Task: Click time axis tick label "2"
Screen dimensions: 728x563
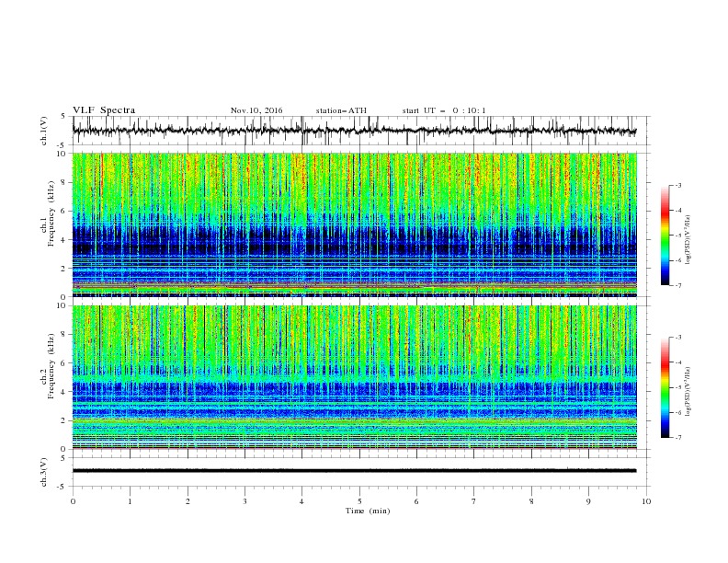Action: pyautogui.click(x=188, y=501)
